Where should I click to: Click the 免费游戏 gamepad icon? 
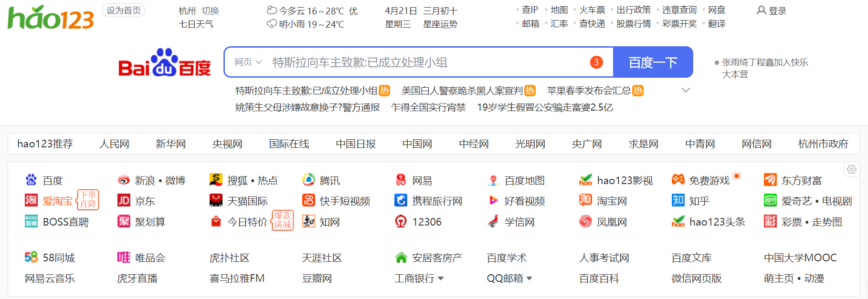tap(678, 179)
